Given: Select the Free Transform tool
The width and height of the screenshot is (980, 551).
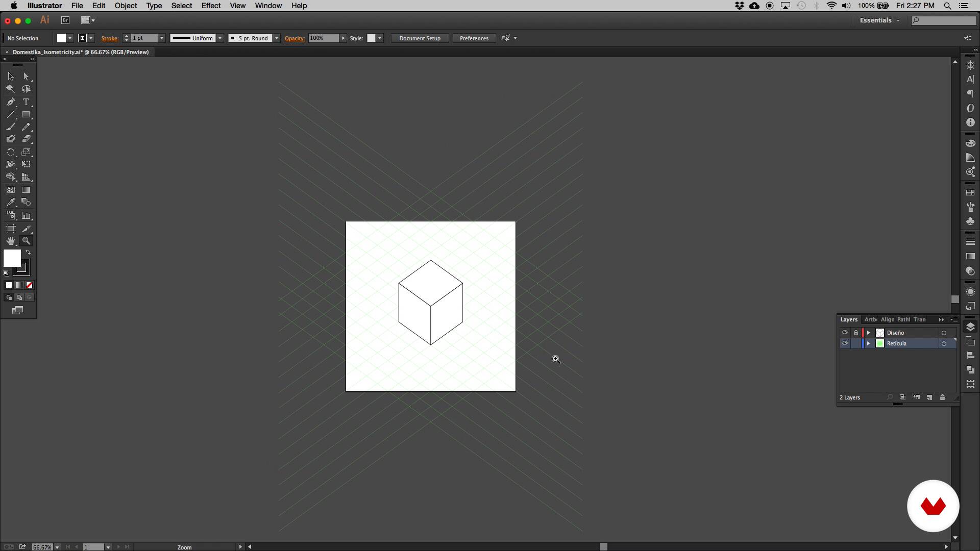Looking at the screenshot, I should coord(26,164).
